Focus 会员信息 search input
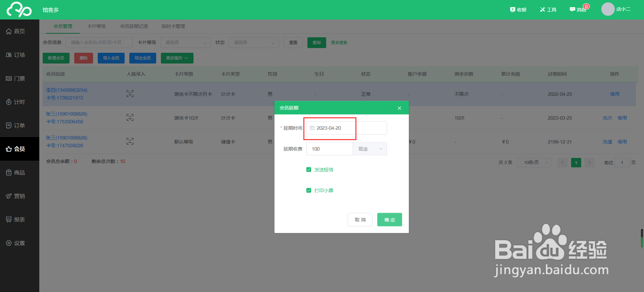Image resolution: width=644 pixels, height=292 pixels. [99, 43]
